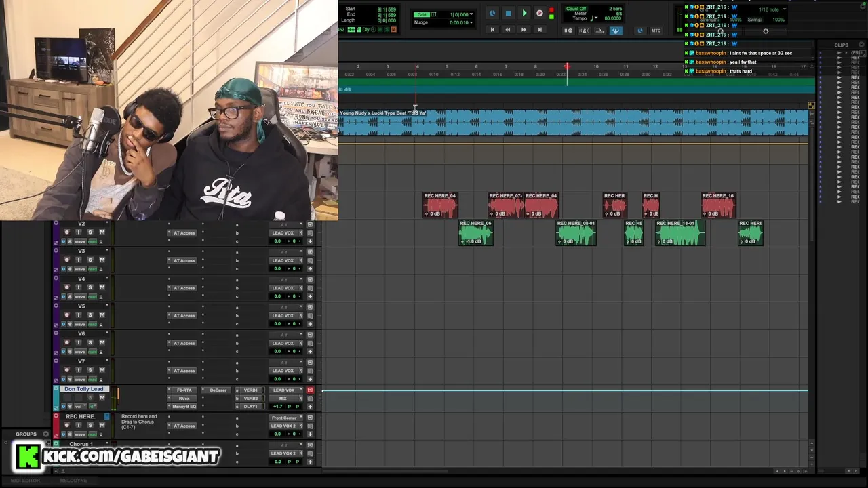Click V3 blue timebase clock icon
The image size is (868, 488).
point(64,269)
